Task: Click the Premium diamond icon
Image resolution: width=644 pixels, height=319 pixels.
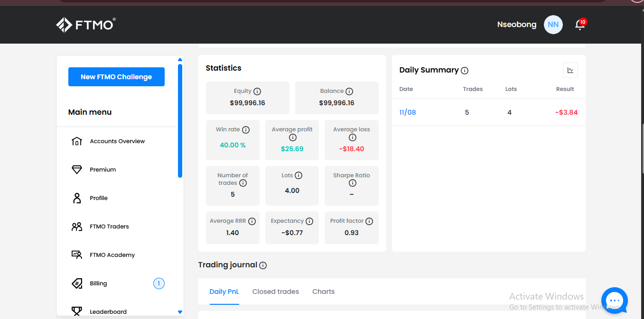Action: click(77, 170)
